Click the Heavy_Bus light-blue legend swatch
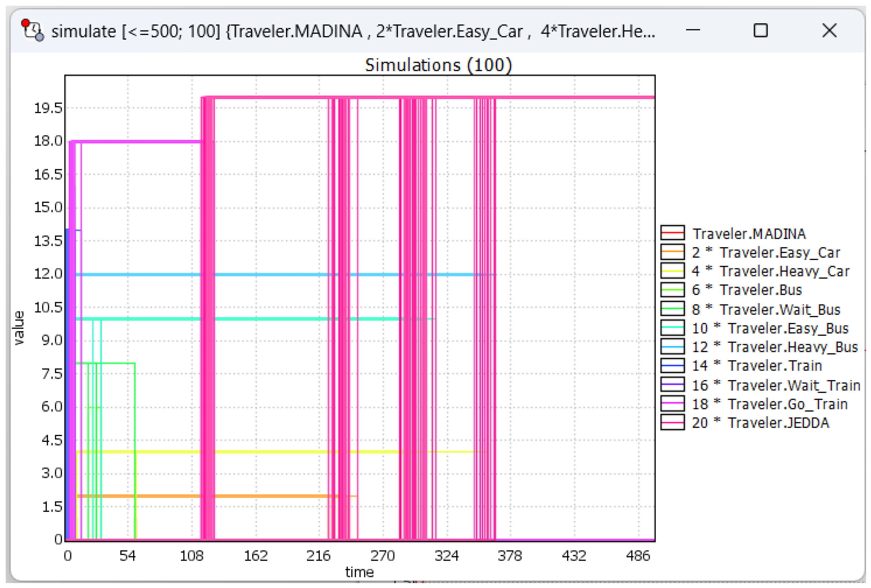 (x=672, y=346)
